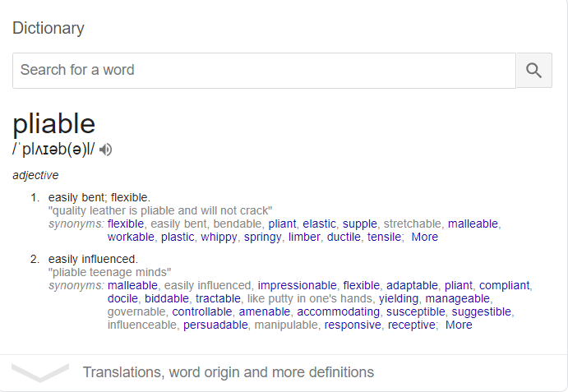Follow the 'elastic' synonym link
The height and width of the screenshot is (392, 568).
319,224
